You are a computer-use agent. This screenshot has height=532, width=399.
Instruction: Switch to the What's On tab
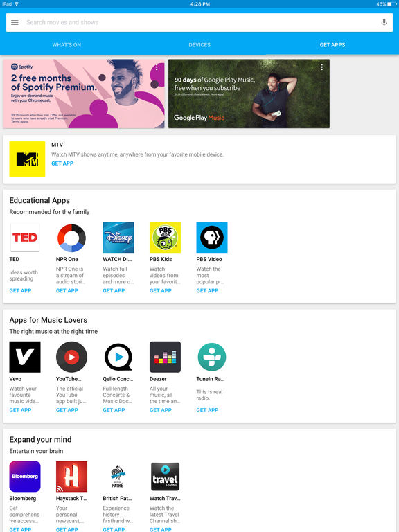(66, 45)
